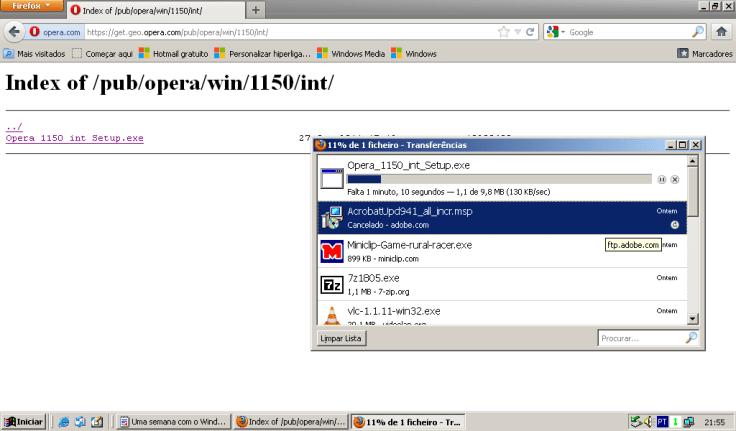Open a new tab with plus button
This screenshot has width=736, height=431.
click(256, 10)
